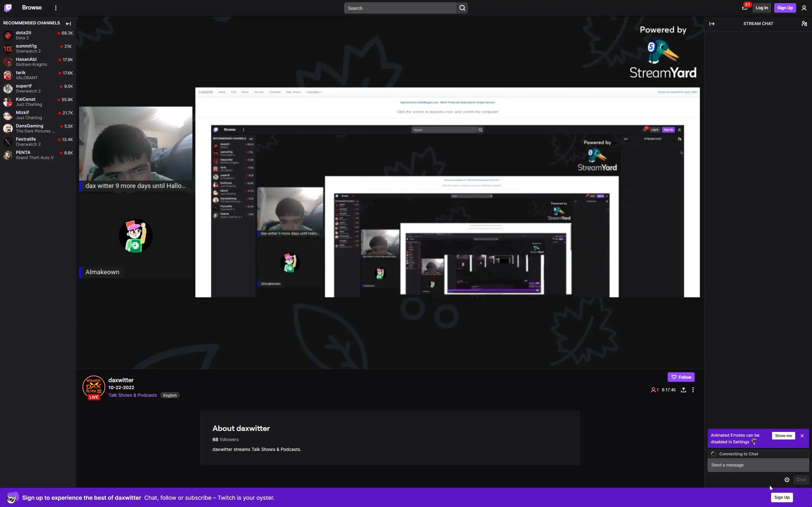The image size is (812, 507).
Task: Collapse the Stream Chat panel
Action: 712,23
